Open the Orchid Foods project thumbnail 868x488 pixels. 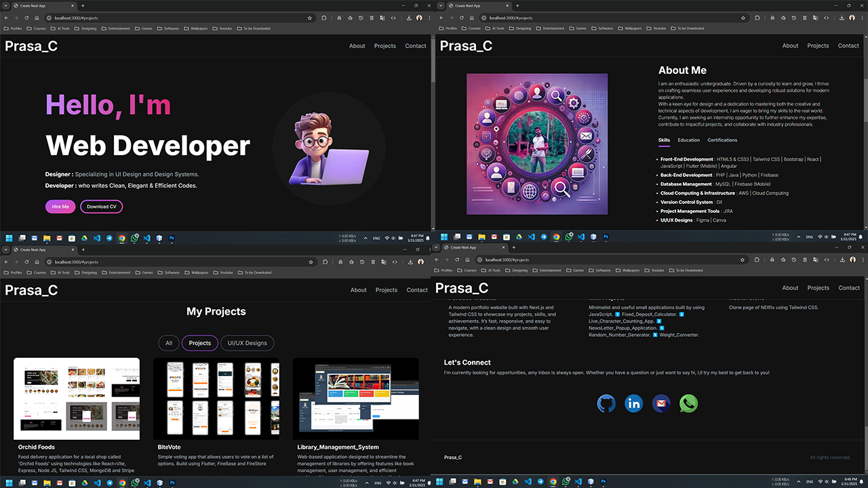(x=76, y=399)
